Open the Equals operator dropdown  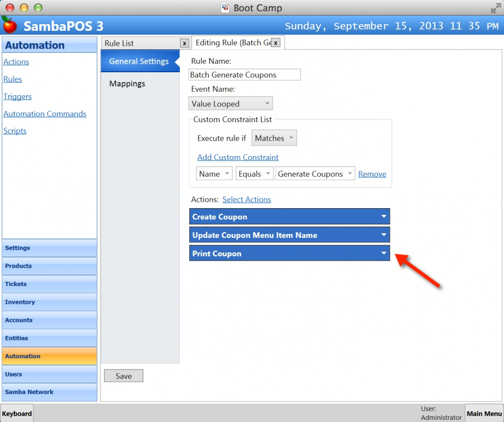(254, 174)
